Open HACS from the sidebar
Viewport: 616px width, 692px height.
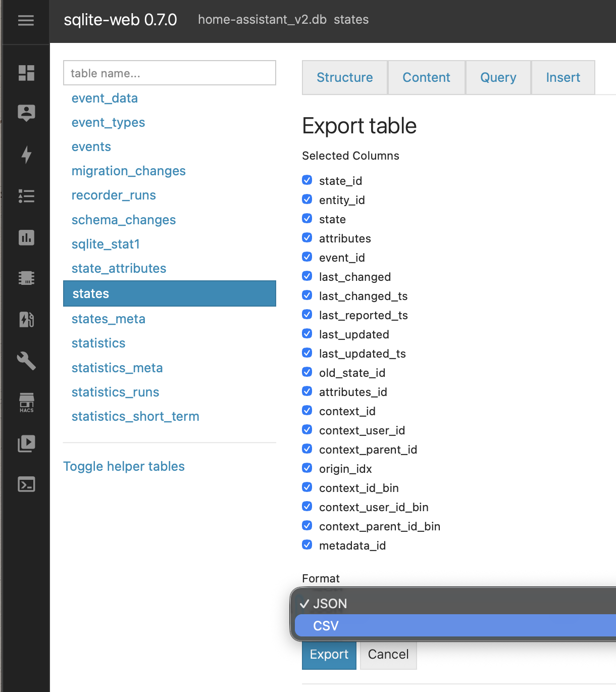point(26,403)
